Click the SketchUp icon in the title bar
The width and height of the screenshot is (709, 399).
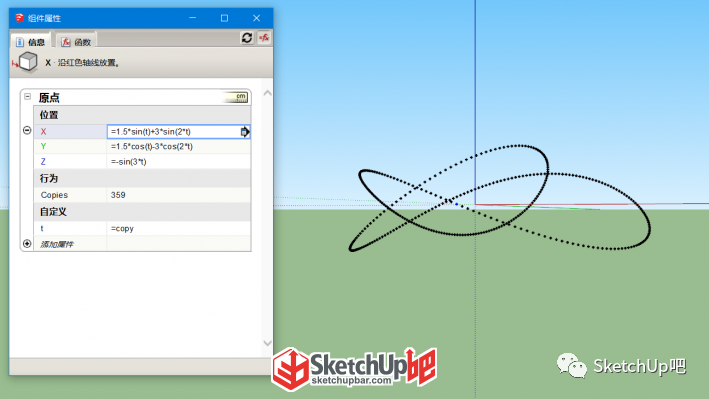pos(19,18)
